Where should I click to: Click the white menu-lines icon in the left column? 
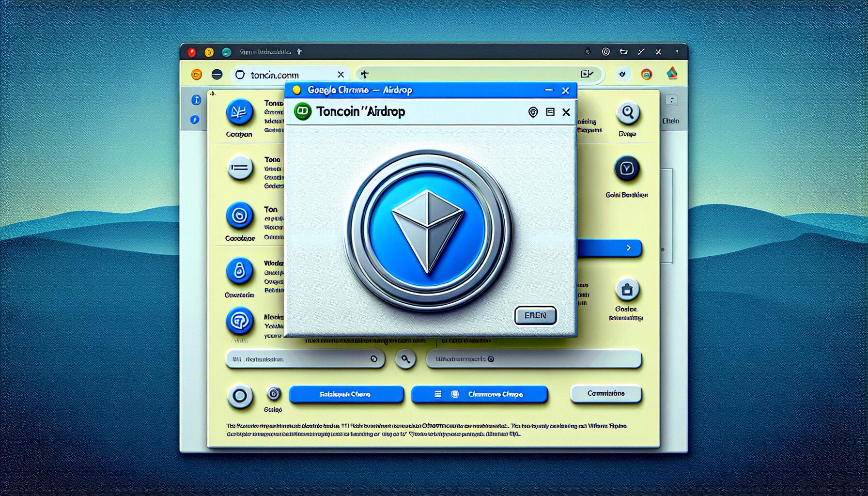pos(240,168)
